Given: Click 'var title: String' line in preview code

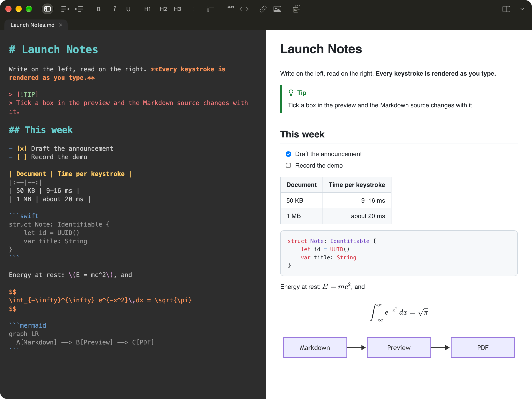Looking at the screenshot, I should click(x=328, y=257).
